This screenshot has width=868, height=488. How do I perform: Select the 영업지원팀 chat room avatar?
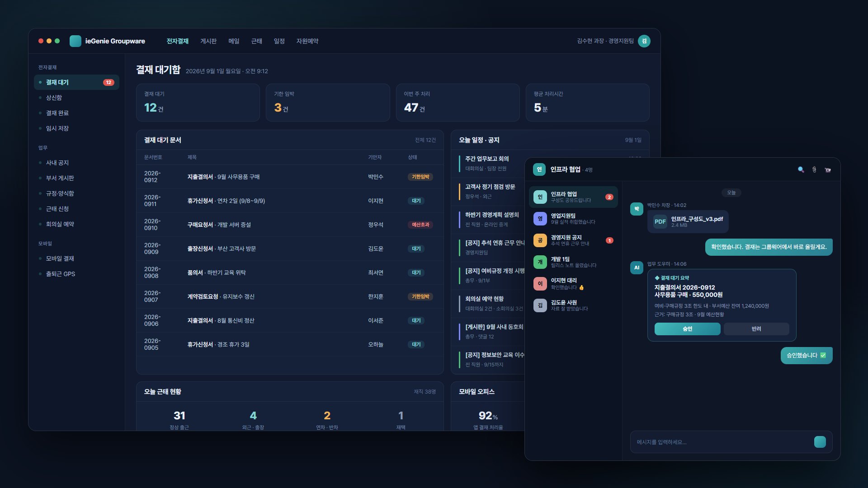point(540,219)
